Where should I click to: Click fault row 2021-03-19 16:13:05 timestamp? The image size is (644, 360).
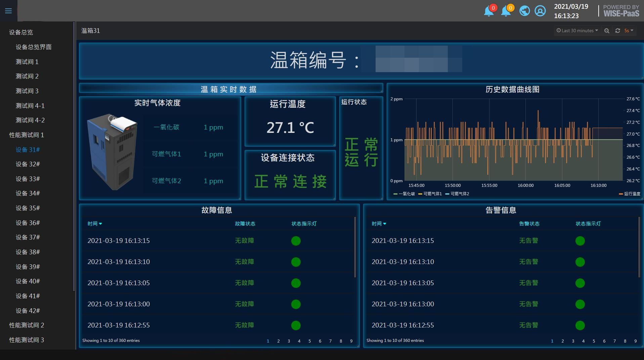[x=119, y=283]
